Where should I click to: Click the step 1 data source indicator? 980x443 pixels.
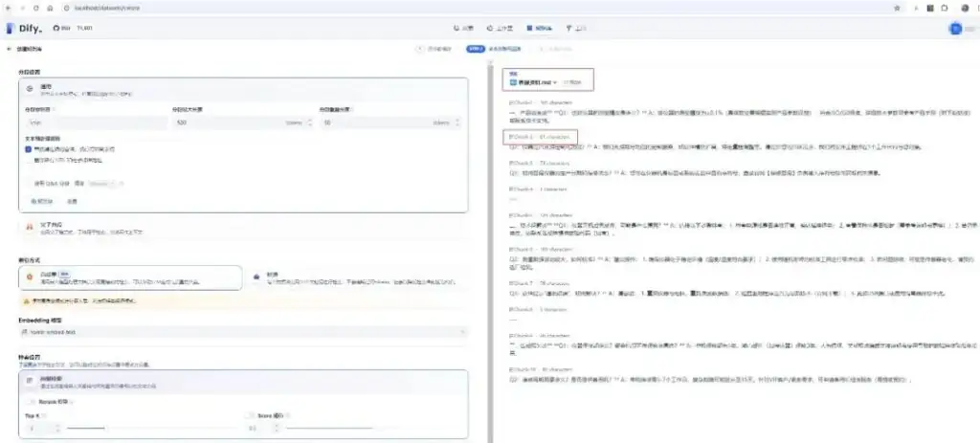tap(434, 49)
